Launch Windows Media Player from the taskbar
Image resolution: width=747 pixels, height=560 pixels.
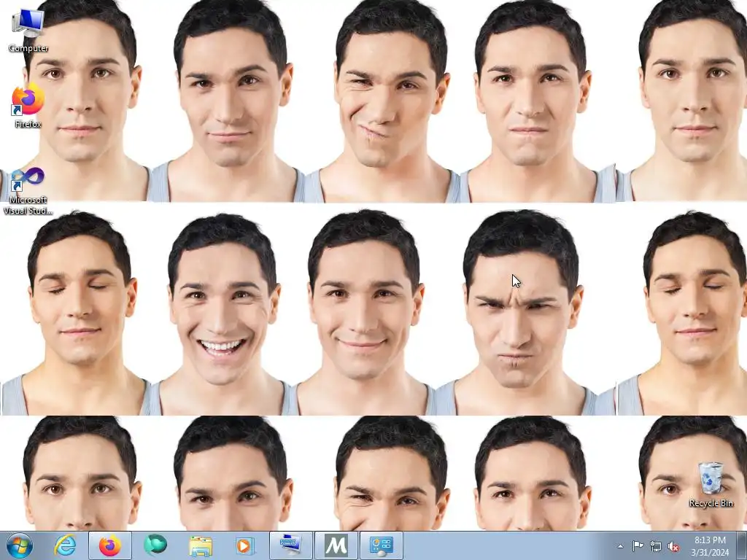(246, 545)
